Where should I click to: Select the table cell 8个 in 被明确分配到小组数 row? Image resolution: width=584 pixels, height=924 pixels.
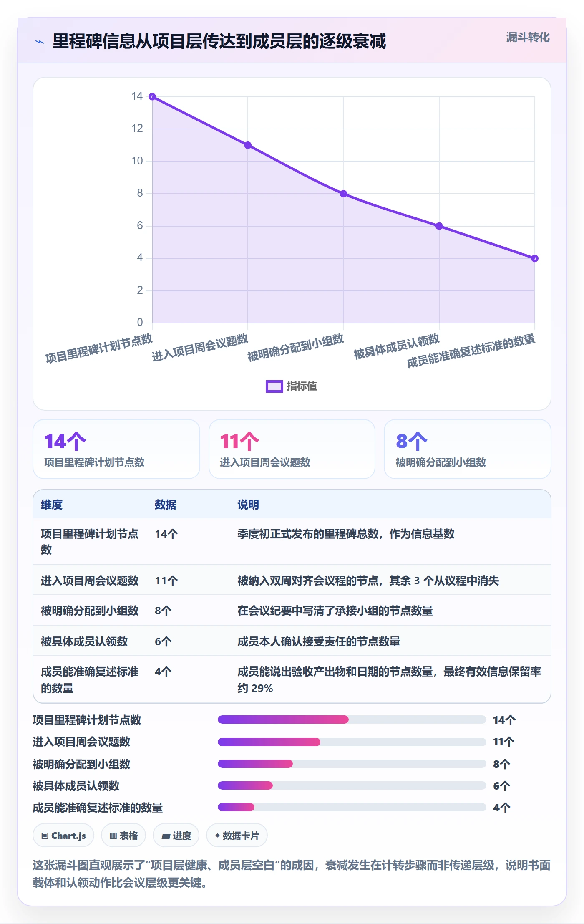click(163, 611)
